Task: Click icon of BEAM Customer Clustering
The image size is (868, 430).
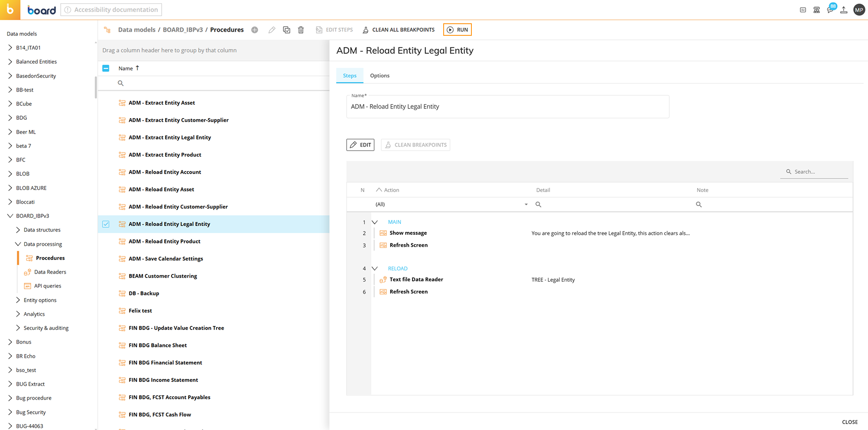Action: click(122, 276)
